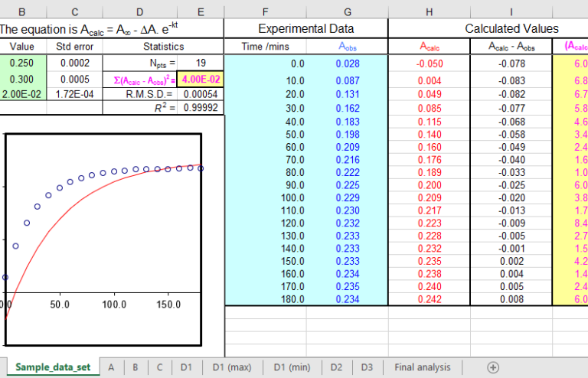This screenshot has height=378, width=588.
Task: Select difference value -0.083
Action: pos(511,80)
